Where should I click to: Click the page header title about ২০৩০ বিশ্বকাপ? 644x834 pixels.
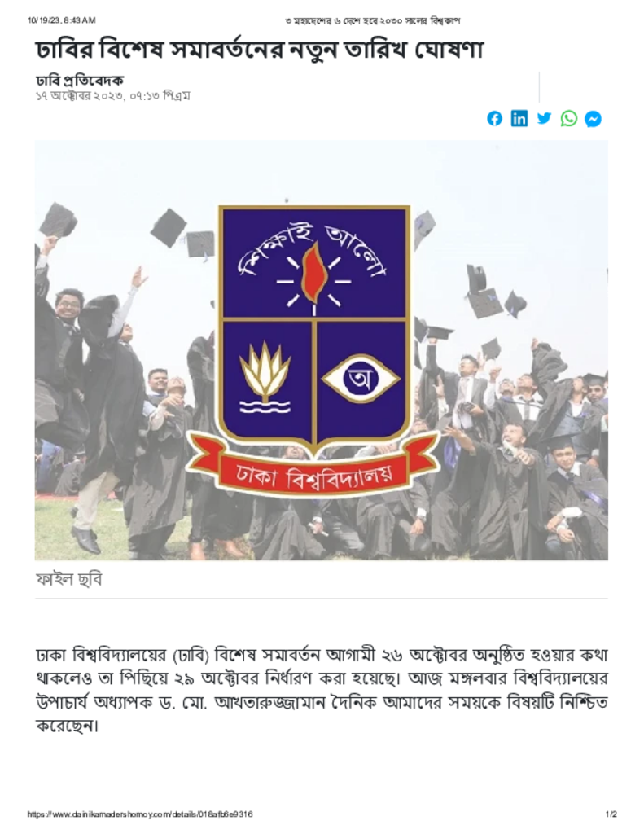(x=373, y=20)
